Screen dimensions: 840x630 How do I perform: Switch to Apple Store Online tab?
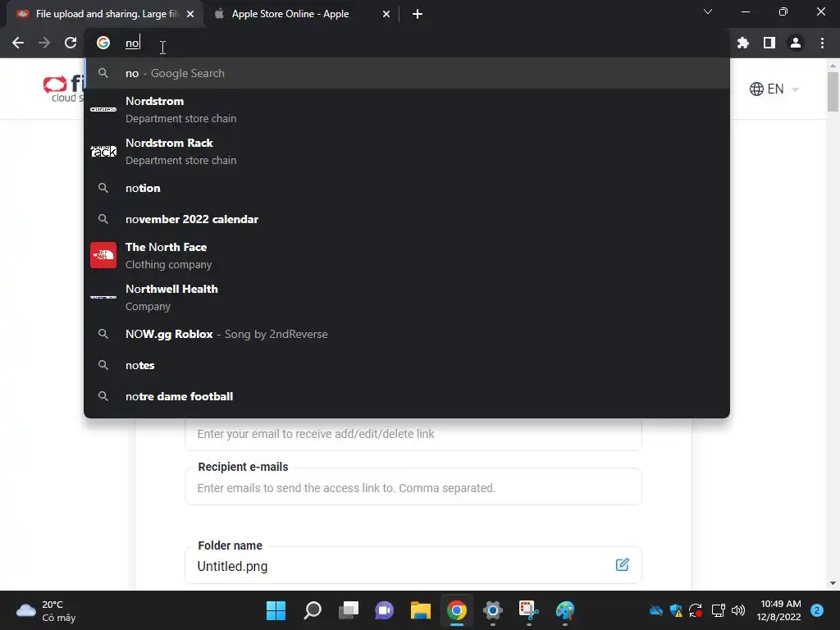click(302, 14)
